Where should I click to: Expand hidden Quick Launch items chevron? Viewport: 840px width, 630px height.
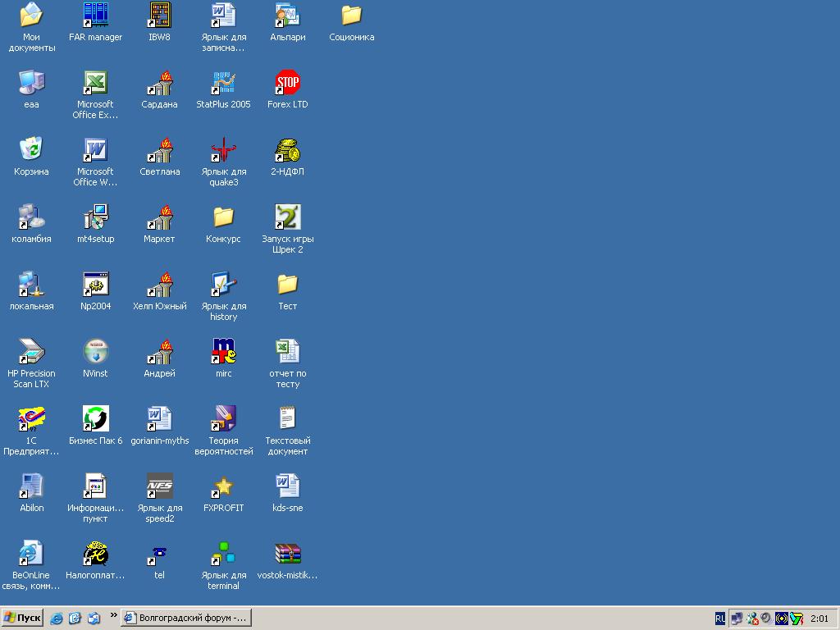point(114,614)
